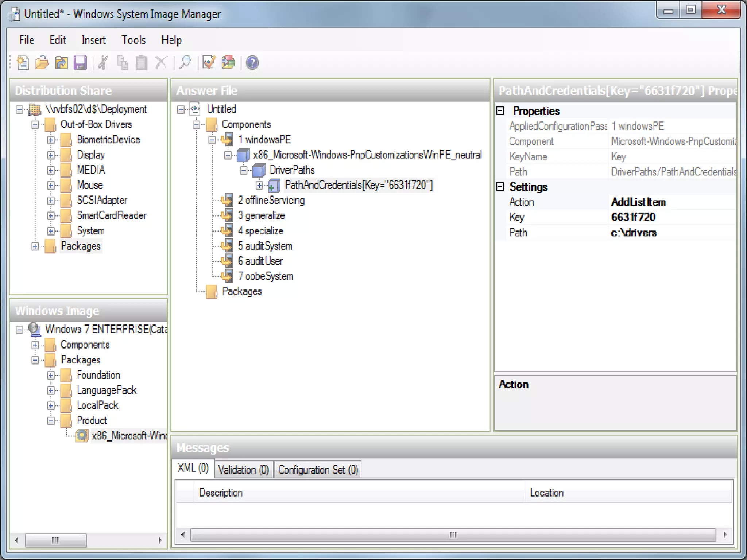Open Help with the question mark icon
The image size is (747, 560).
(x=252, y=63)
